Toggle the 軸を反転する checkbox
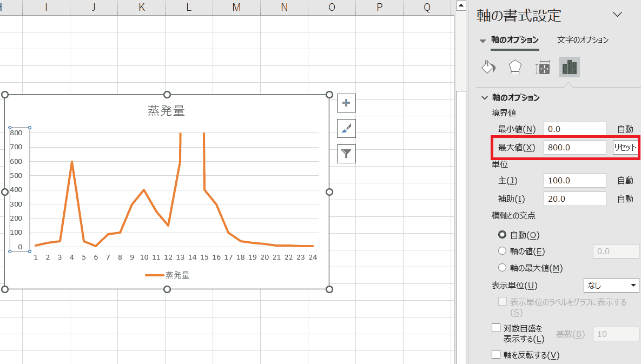Image resolution: width=641 pixels, height=364 pixels. [496, 355]
